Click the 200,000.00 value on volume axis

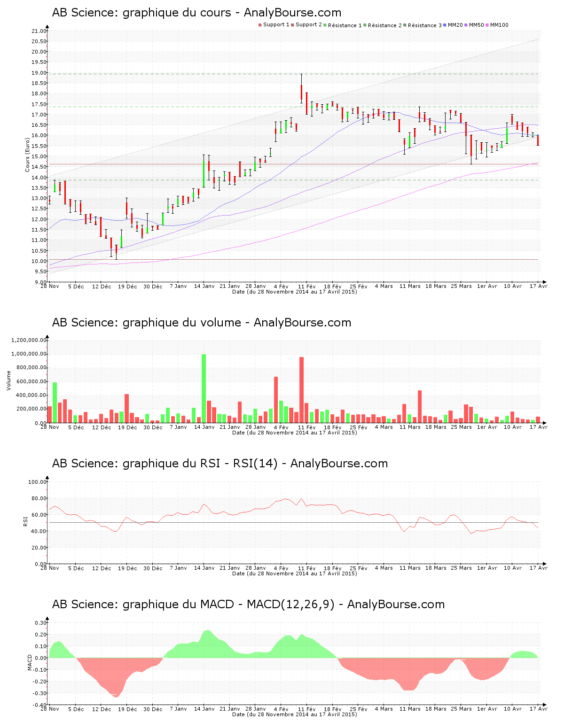(31, 409)
